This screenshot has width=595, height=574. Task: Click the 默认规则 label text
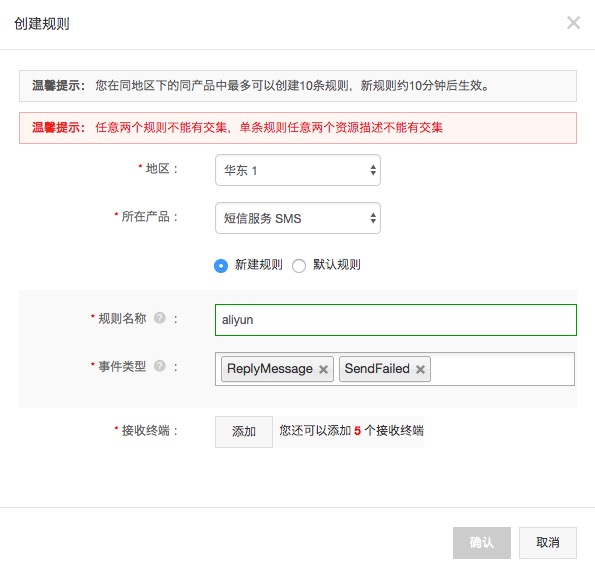tap(337, 264)
